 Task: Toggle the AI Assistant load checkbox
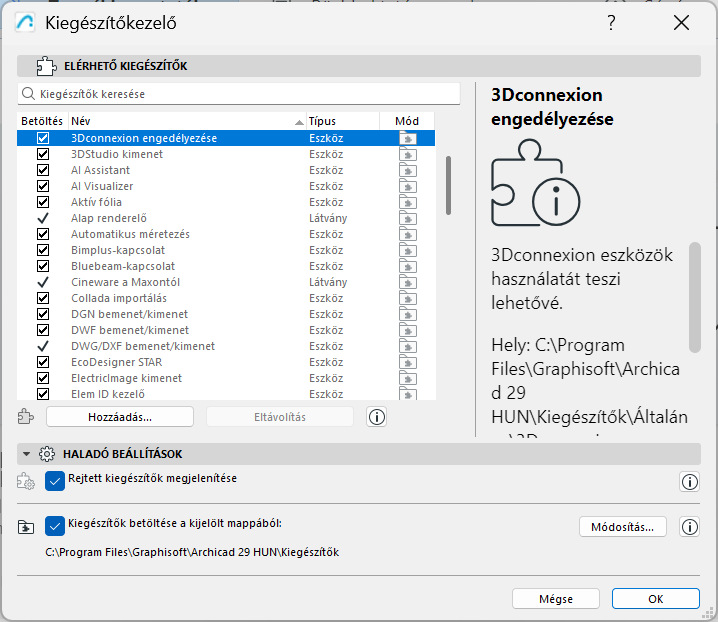click(43, 170)
